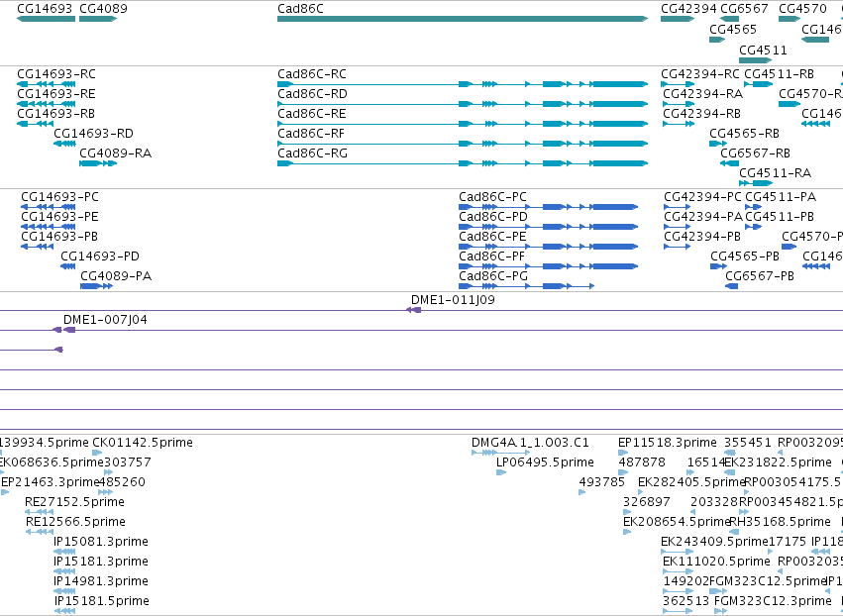This screenshot has width=843, height=616.
Task: Select the Cad86C-PD protein label
Action: point(493,217)
